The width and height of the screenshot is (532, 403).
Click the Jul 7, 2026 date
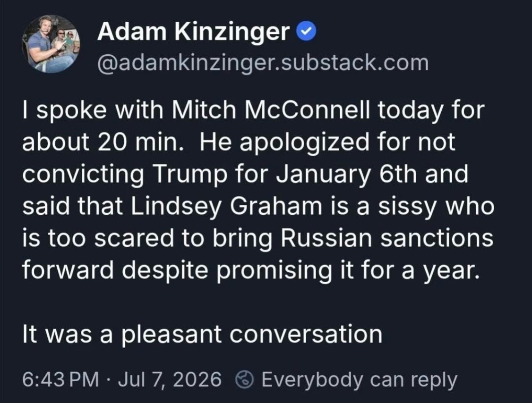(x=170, y=379)
